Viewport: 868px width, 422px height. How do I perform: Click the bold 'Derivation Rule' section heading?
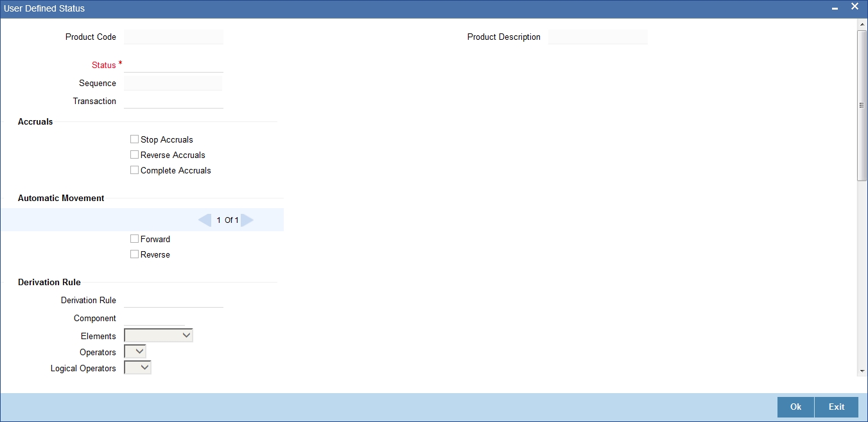[49, 282]
